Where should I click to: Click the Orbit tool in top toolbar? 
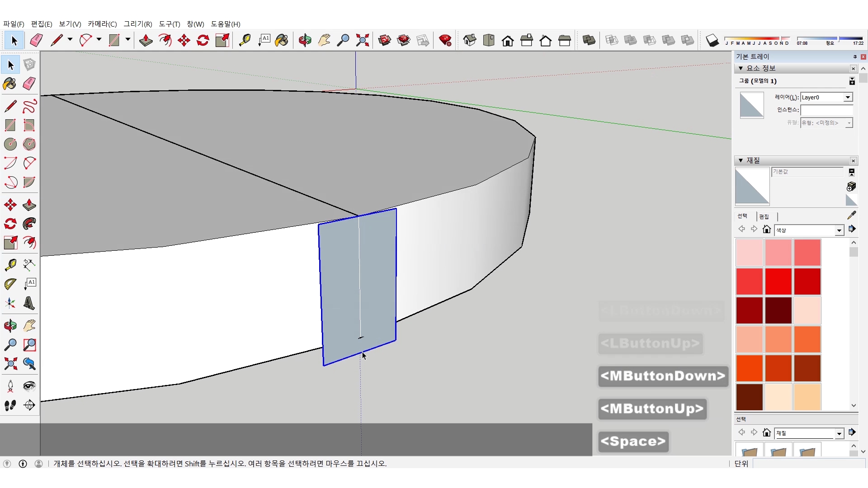click(305, 41)
